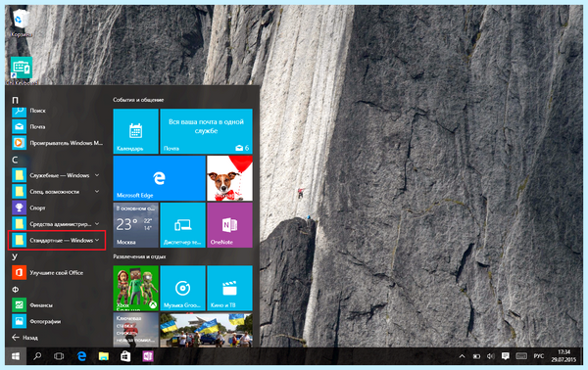This screenshot has height=370, width=588.
Task: Open the Музыка Groove tile
Action: (182, 288)
